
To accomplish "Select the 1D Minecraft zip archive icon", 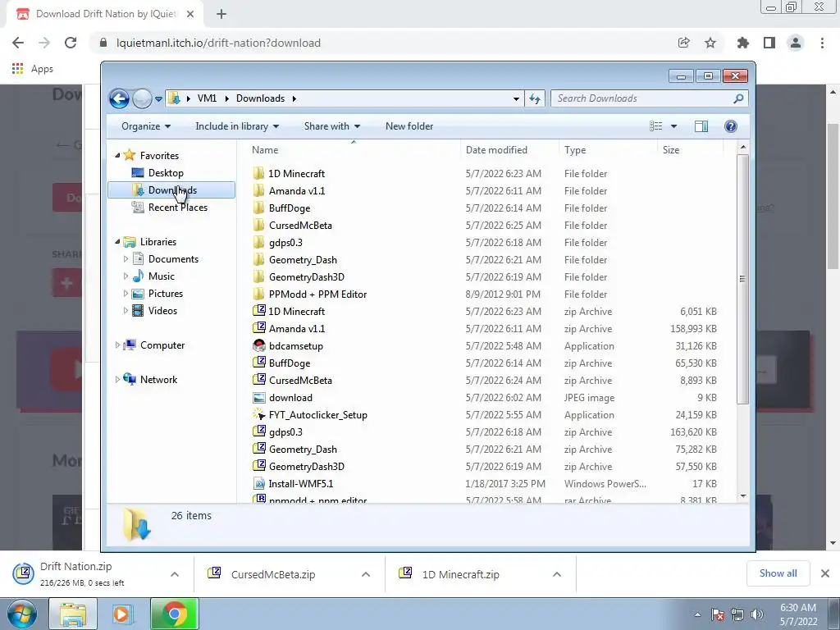I will click(x=258, y=311).
